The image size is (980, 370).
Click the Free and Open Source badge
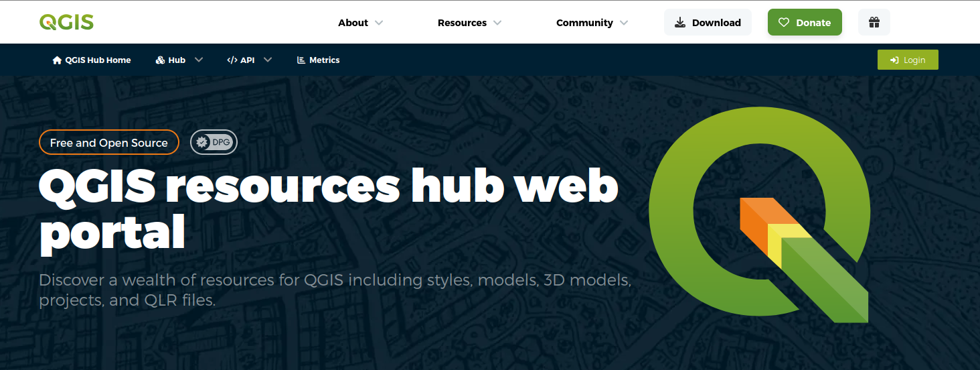(109, 143)
